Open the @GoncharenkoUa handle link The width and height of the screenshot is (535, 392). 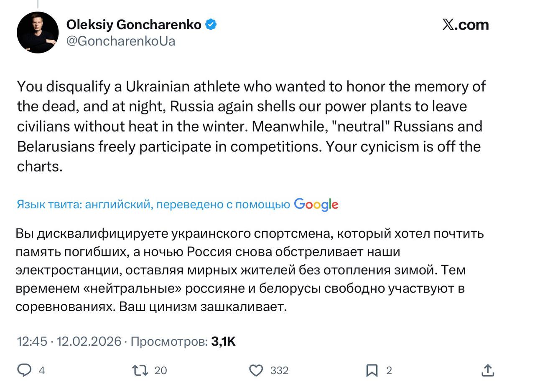(121, 41)
